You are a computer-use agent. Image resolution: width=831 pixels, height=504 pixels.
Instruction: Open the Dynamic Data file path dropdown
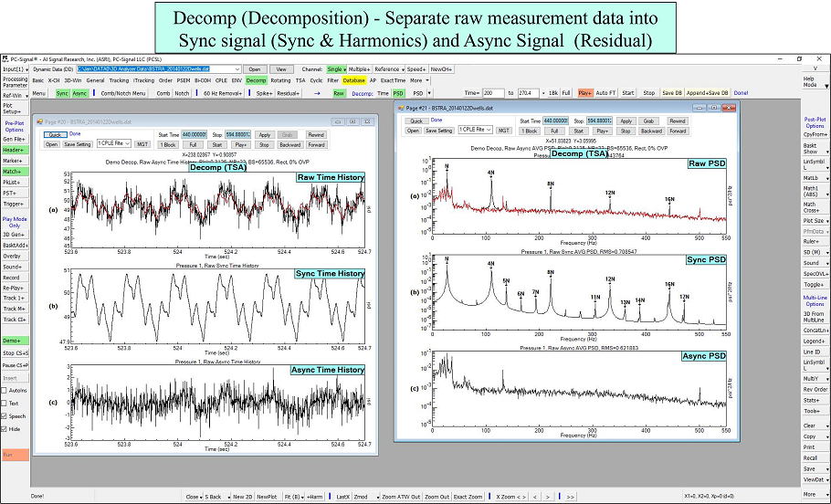[238, 68]
